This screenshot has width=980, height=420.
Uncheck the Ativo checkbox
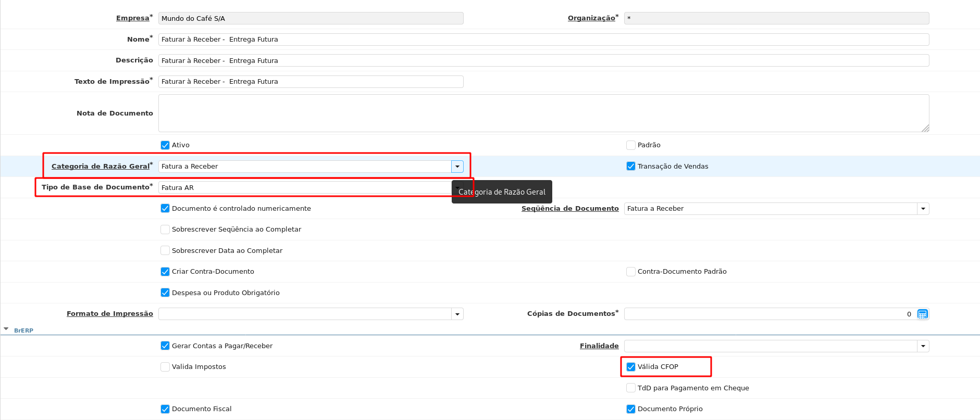click(165, 145)
